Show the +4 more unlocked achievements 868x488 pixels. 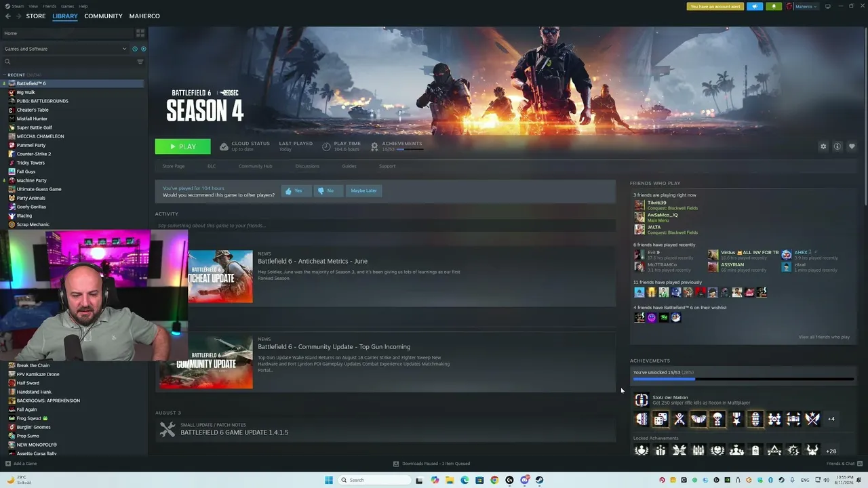click(831, 419)
